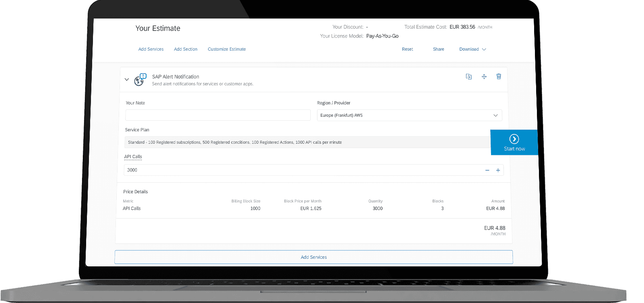The height and width of the screenshot is (303, 644).
Task: Open the Region / Provider dropdown
Action: (x=409, y=115)
